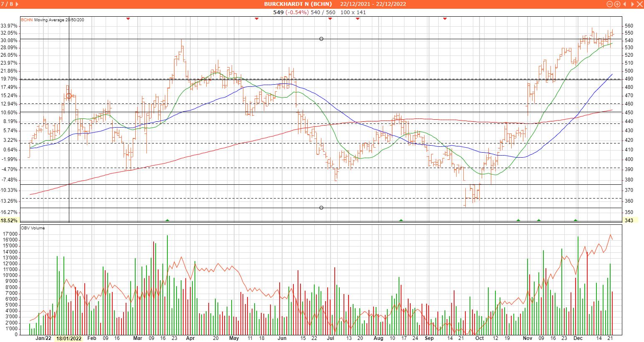Advance the 7 / 8 page arrow
Screen dimensions: 644x342
coord(17,4)
